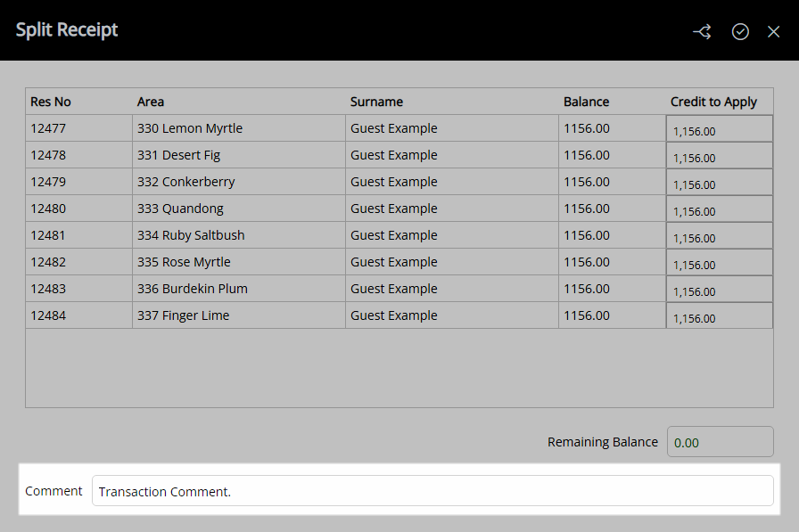
Task: Click the Remaining Balance label
Action: pos(602,442)
